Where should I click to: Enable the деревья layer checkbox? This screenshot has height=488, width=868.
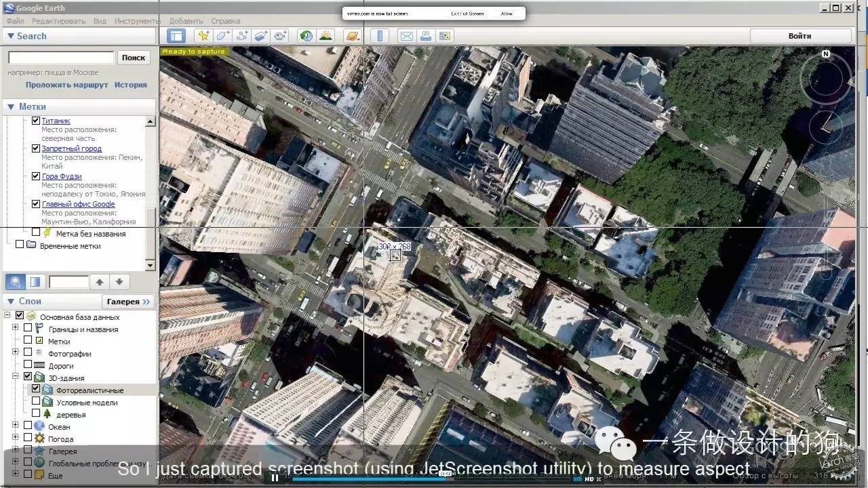[36, 414]
